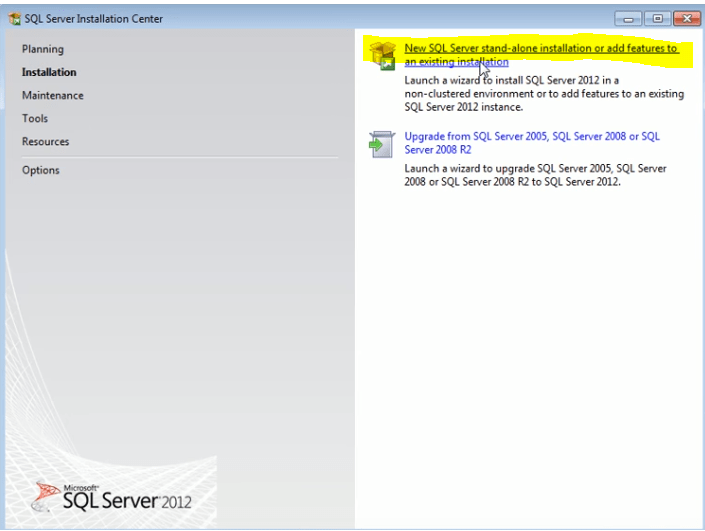The image size is (705, 531).
Task: Close the SQL Server Installation Center window
Action: [x=687, y=19]
